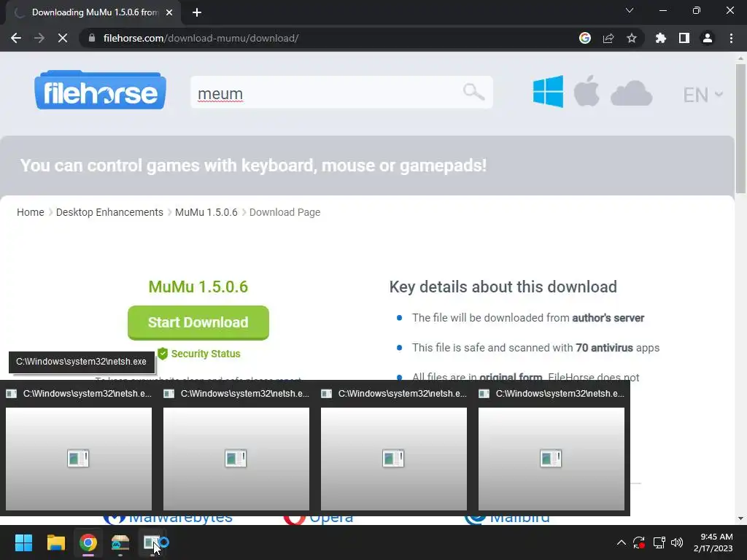Screen dimensions: 747x560
Task: Go back to the previous page
Action: click(x=16, y=38)
